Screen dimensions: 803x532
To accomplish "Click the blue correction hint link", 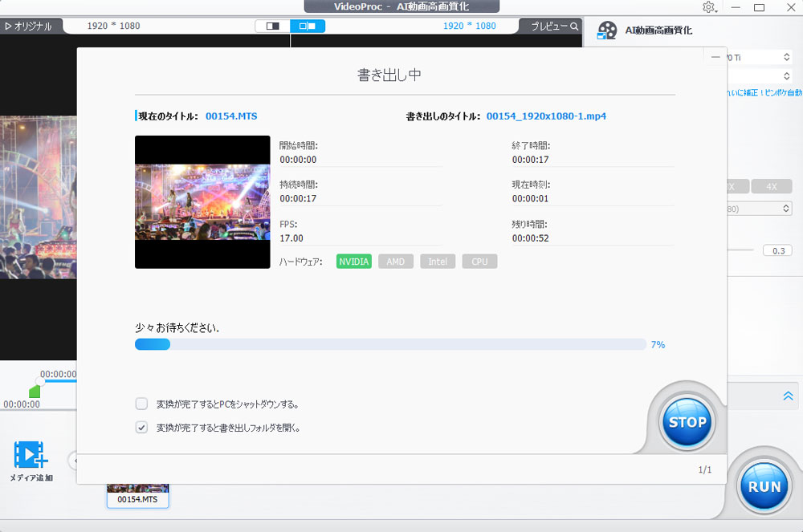I will 764,92.
